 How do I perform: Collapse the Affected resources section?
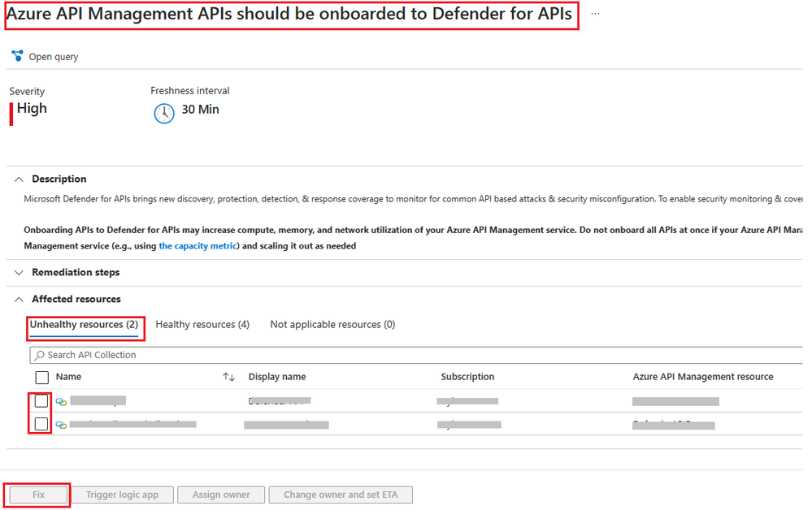tap(20, 300)
